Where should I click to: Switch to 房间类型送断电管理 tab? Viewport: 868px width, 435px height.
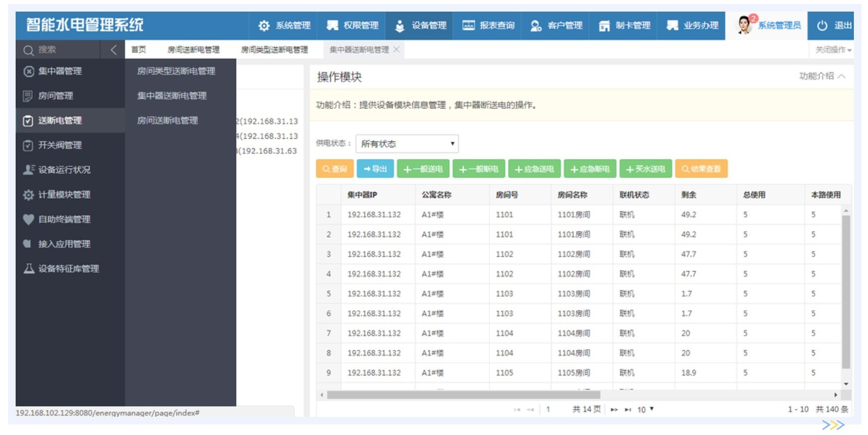[x=274, y=49]
